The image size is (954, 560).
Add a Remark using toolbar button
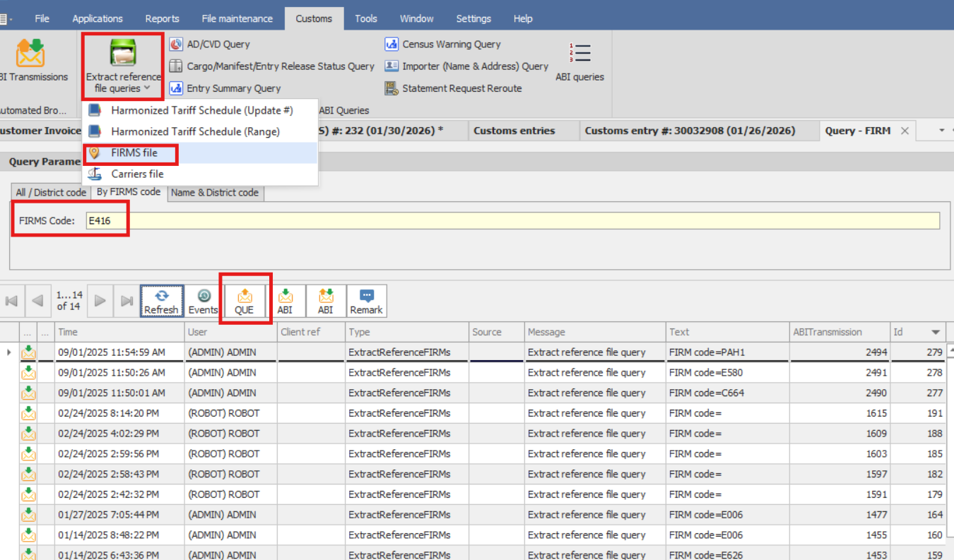tap(366, 301)
